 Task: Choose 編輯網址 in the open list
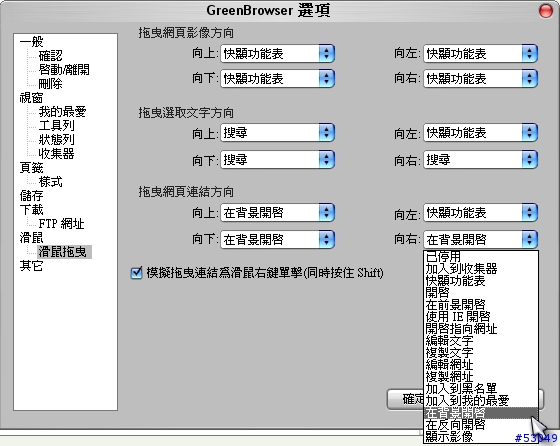pos(481,365)
